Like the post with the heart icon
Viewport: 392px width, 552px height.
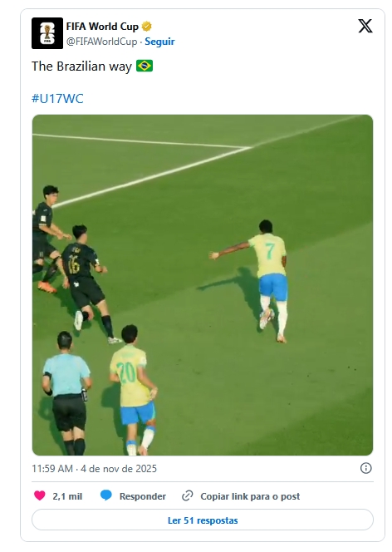[40, 495]
